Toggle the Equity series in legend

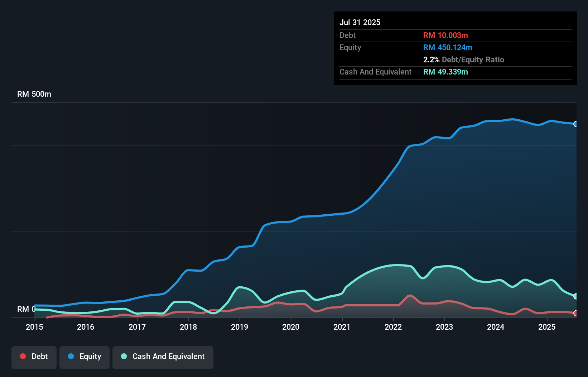tap(85, 357)
